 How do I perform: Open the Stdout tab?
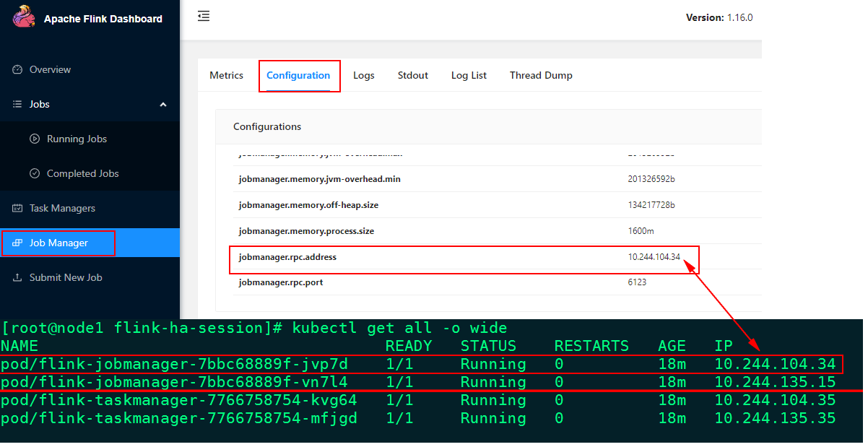413,75
